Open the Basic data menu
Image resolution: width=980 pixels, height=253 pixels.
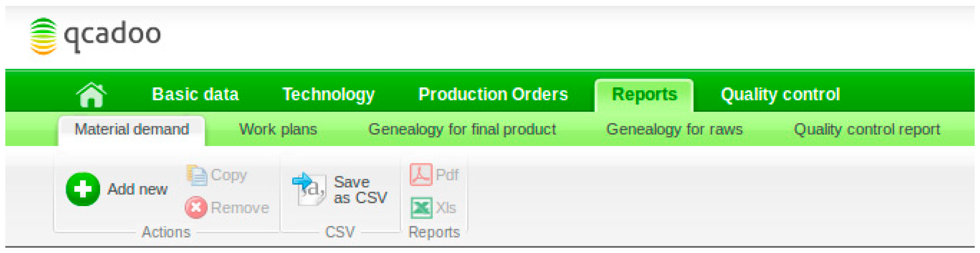coord(195,94)
